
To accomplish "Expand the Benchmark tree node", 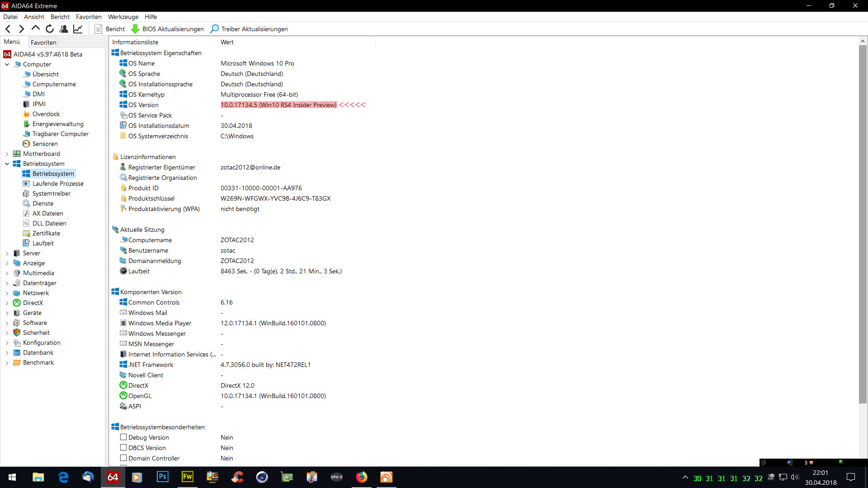I will pos(7,363).
